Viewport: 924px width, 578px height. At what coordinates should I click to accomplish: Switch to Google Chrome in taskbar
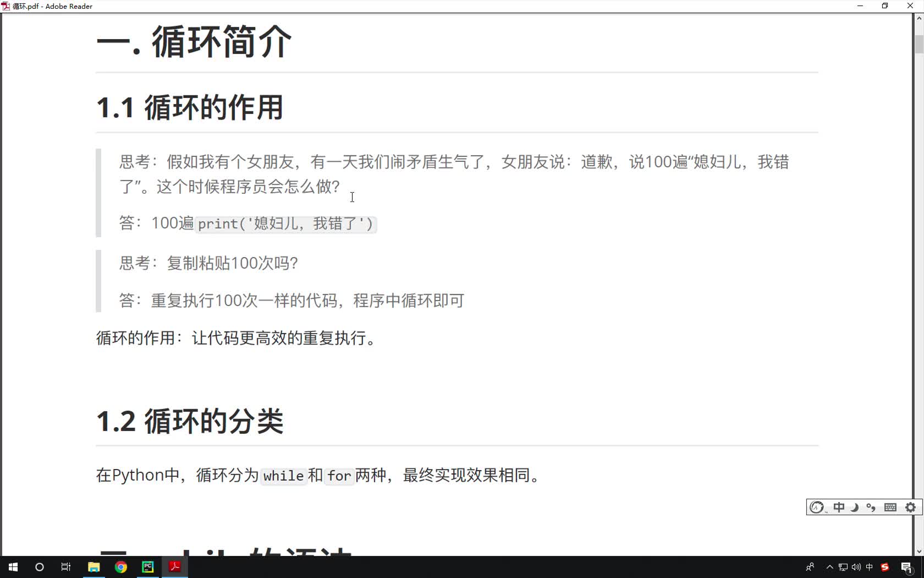pyautogui.click(x=121, y=567)
